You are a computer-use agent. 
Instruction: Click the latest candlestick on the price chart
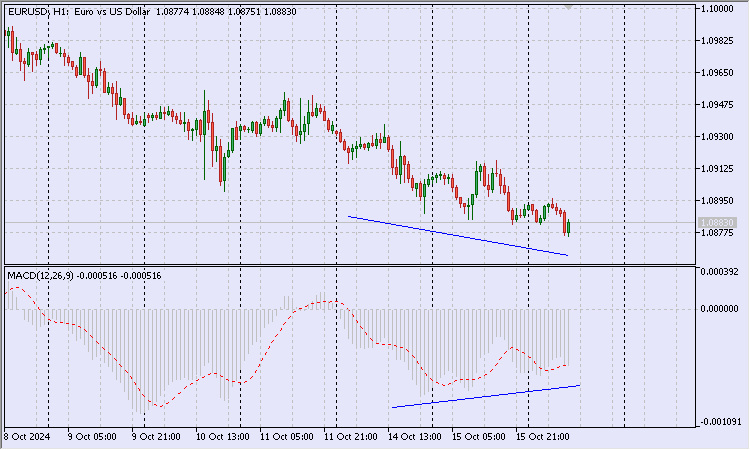coord(568,228)
